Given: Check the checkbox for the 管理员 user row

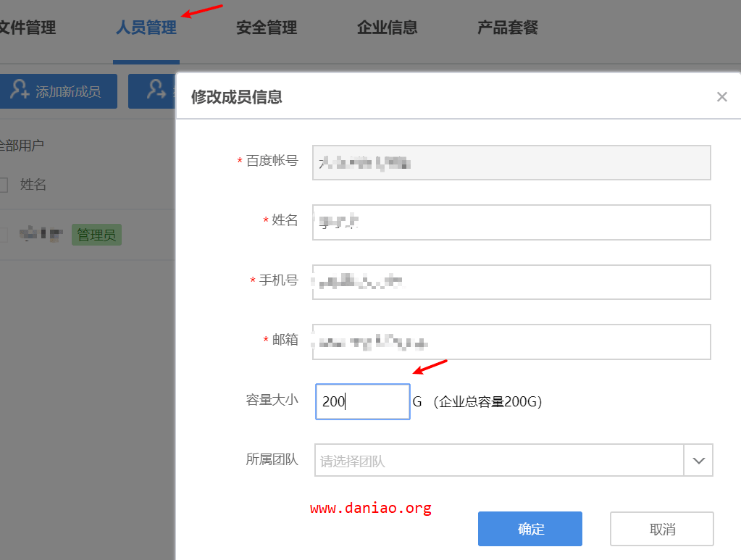Looking at the screenshot, I should pos(2,235).
